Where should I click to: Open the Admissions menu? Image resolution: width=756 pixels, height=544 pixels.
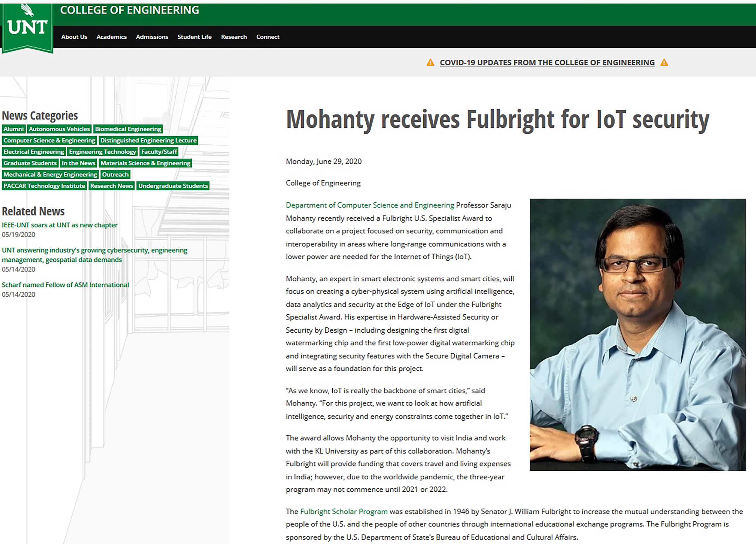[152, 37]
